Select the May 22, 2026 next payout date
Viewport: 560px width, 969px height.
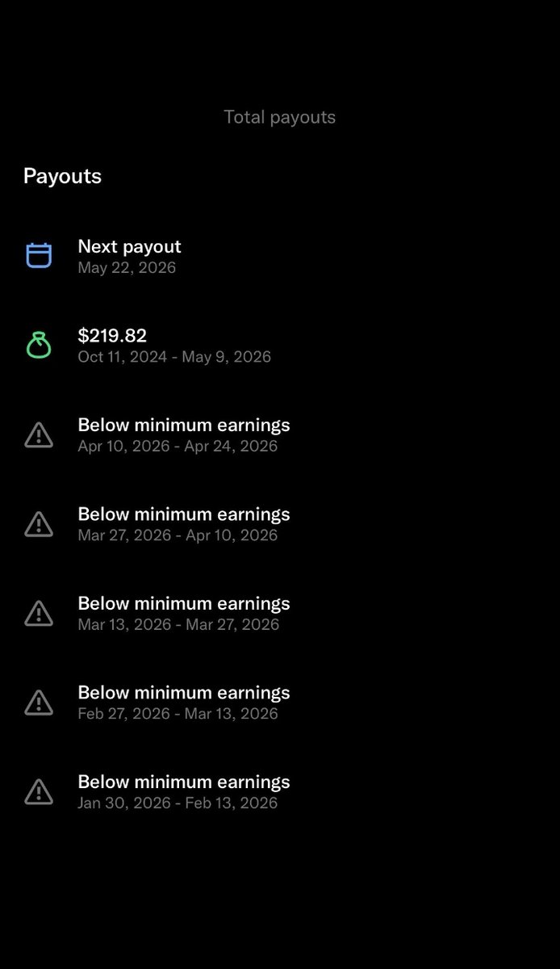tap(127, 268)
